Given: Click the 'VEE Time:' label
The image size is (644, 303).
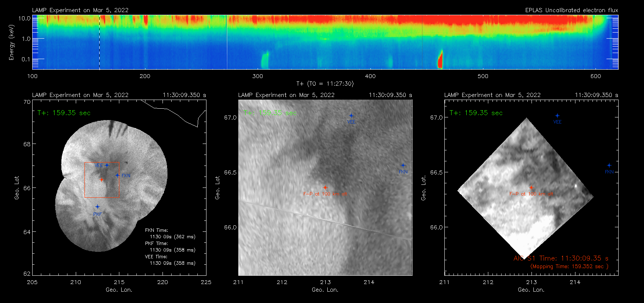Looking at the screenshot, I should coord(156,257).
